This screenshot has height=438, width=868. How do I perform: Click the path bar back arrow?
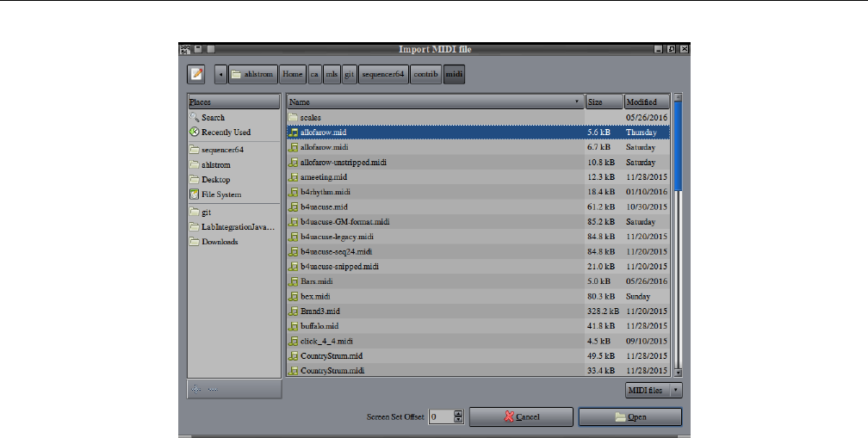point(220,74)
